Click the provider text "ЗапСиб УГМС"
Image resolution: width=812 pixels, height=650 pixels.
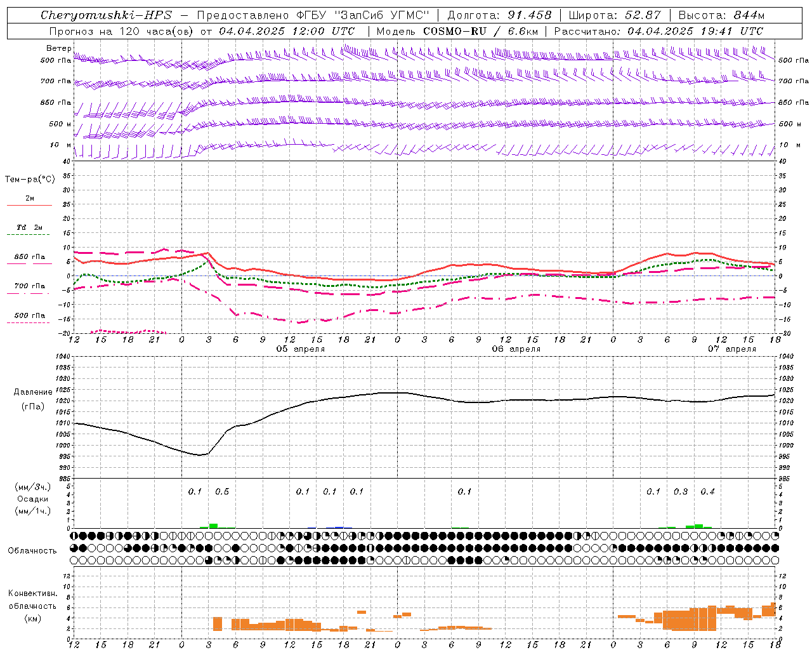[x=381, y=15]
